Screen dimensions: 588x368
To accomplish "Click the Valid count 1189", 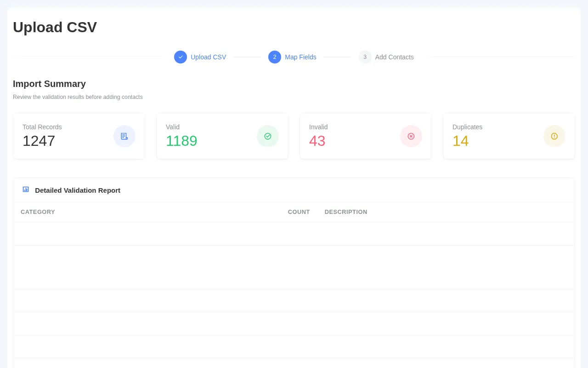I will click(x=181, y=141).
